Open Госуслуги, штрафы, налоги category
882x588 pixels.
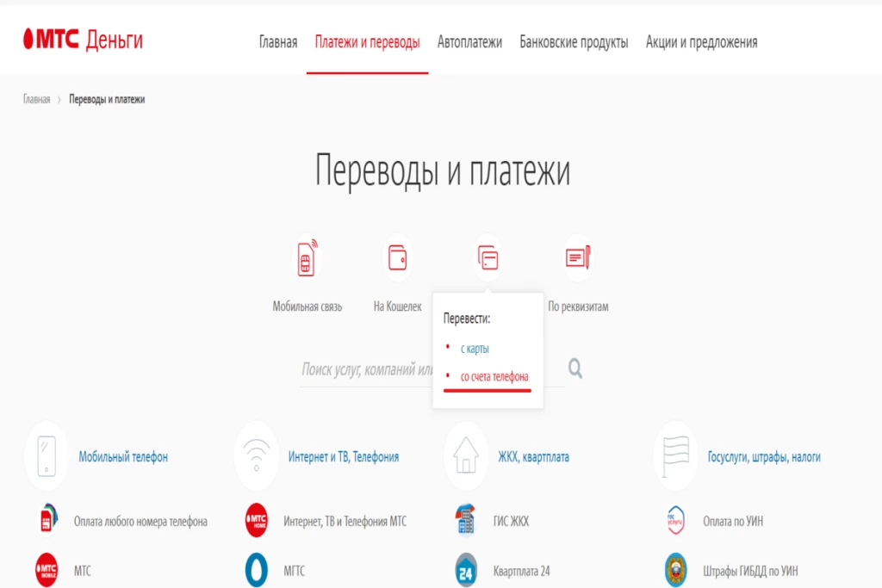click(x=764, y=457)
